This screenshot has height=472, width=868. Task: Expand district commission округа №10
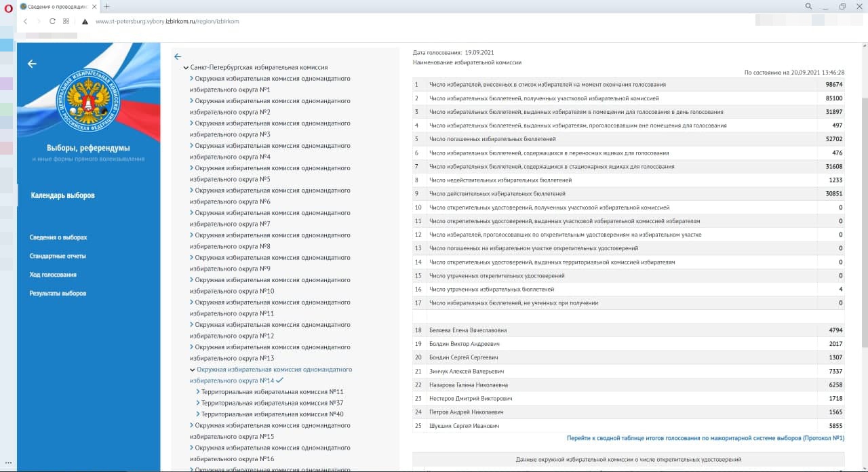192,280
